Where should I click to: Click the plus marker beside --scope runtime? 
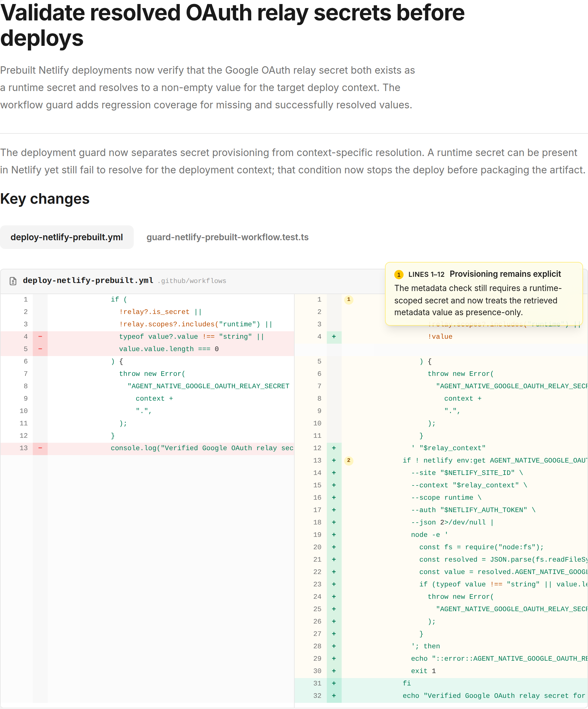334,498
